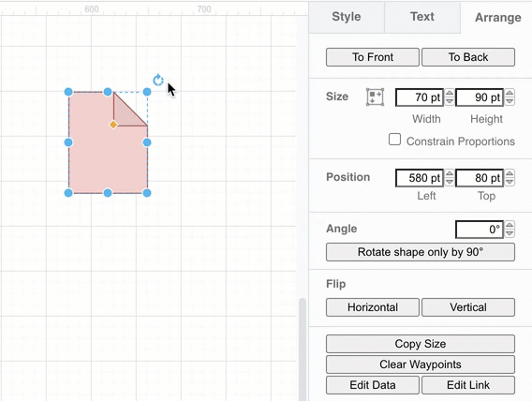The height and width of the screenshot is (401, 532).
Task: Click the Left position field showing 580 pt
Action: coord(420,178)
